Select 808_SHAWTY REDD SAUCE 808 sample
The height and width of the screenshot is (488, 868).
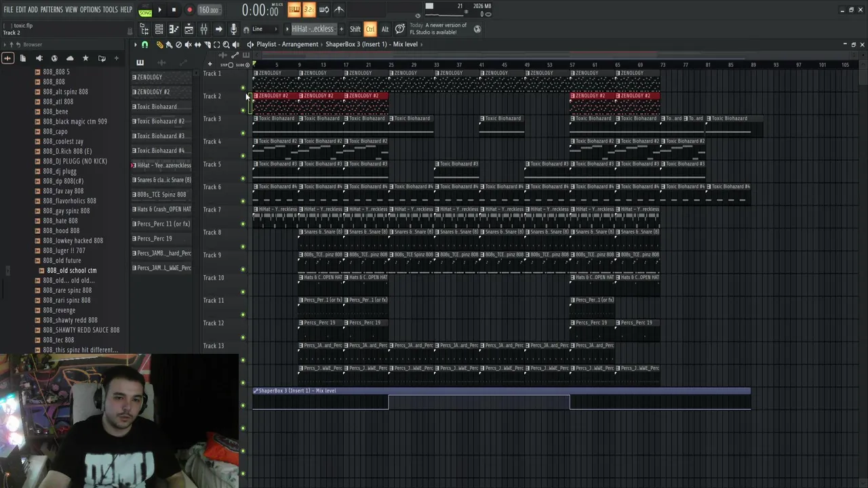(81, 330)
